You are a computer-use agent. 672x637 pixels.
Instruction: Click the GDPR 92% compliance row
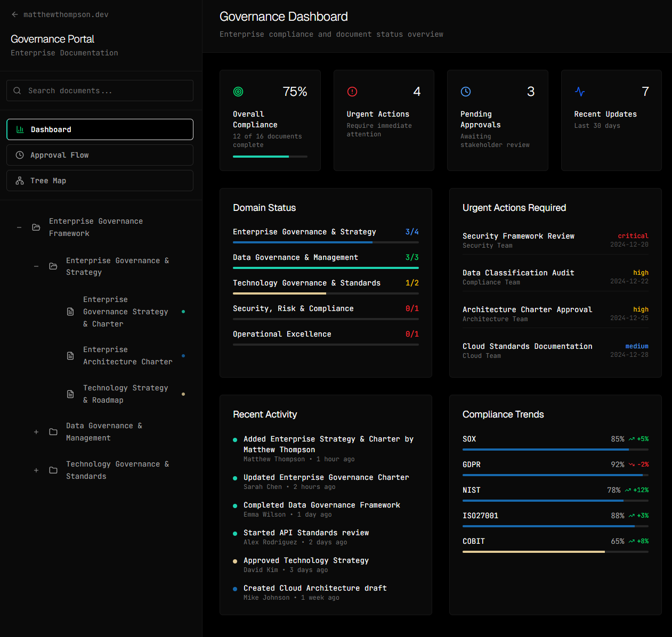coord(555,468)
